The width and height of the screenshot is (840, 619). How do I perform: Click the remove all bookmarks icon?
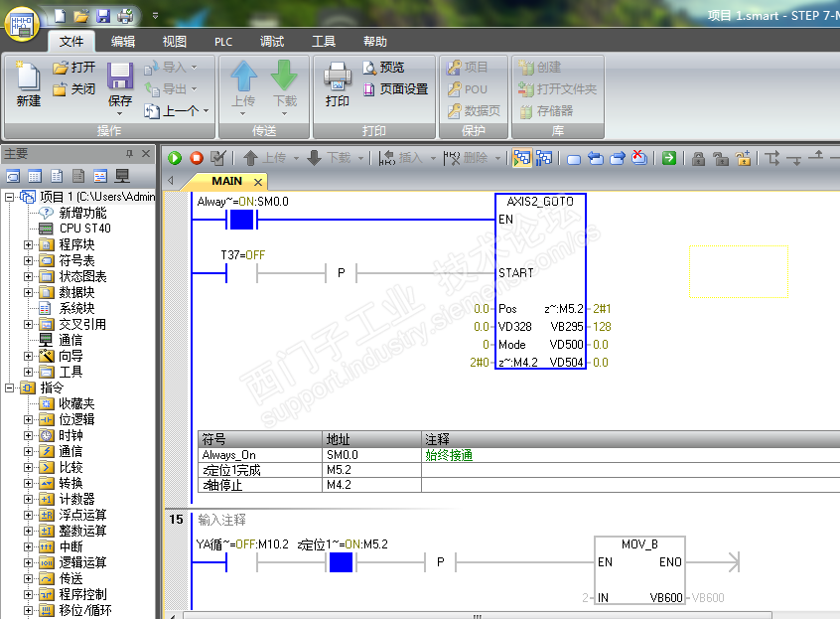[x=639, y=158]
